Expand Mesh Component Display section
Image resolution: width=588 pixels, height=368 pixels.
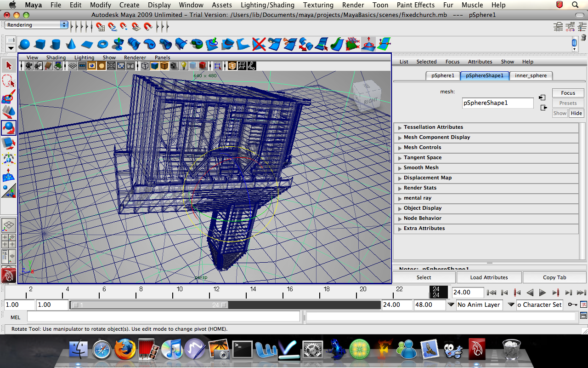[x=486, y=137]
